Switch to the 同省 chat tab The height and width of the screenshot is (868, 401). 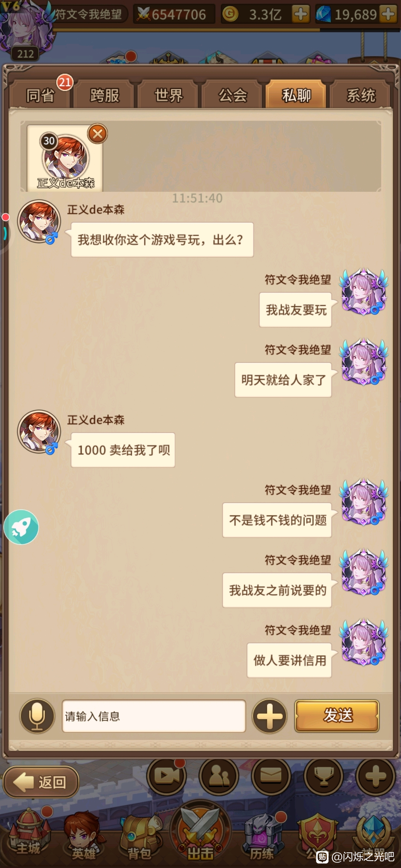pyautogui.click(x=40, y=95)
